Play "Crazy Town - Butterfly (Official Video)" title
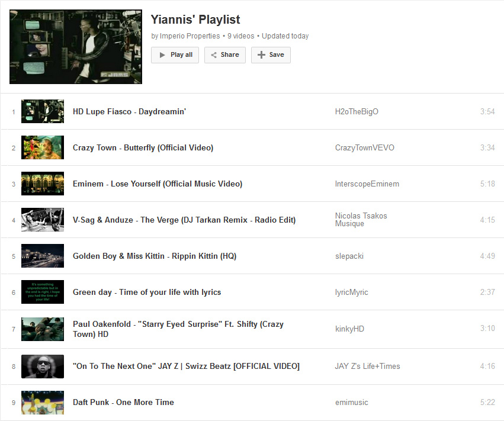The width and height of the screenshot is (504, 421). click(143, 148)
